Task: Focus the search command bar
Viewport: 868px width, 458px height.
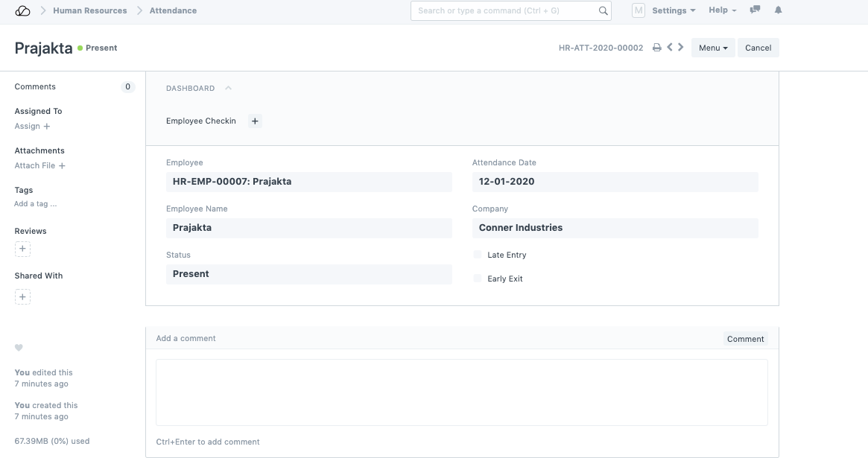Action: [x=507, y=11]
